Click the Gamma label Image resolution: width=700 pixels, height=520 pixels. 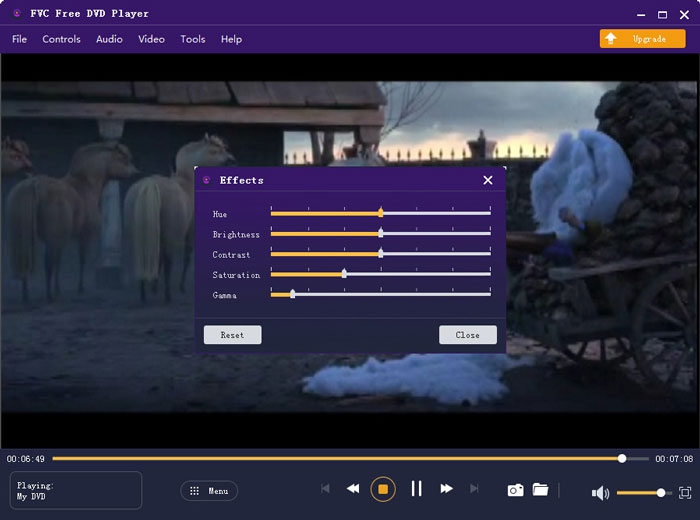(225, 295)
